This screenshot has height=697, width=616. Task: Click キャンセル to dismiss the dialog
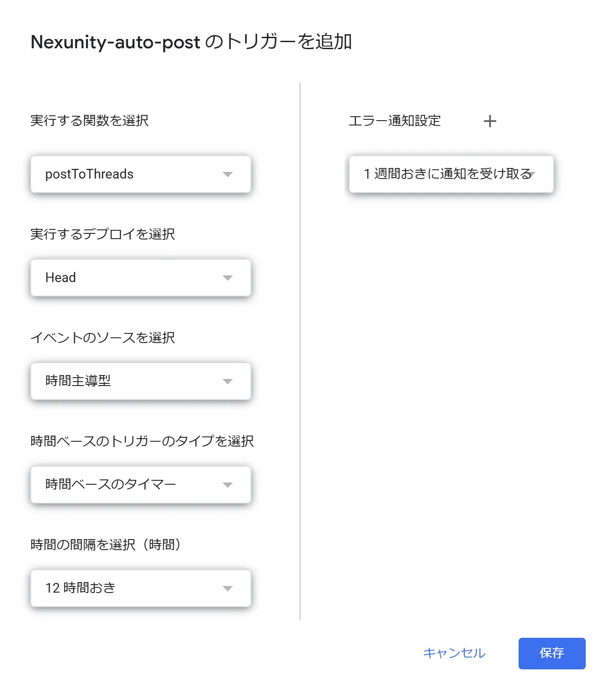454,654
